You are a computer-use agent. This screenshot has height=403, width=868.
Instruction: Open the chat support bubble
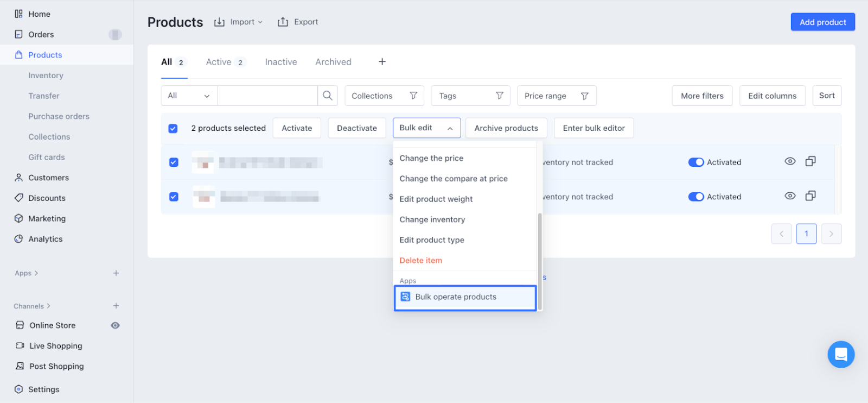tap(840, 354)
